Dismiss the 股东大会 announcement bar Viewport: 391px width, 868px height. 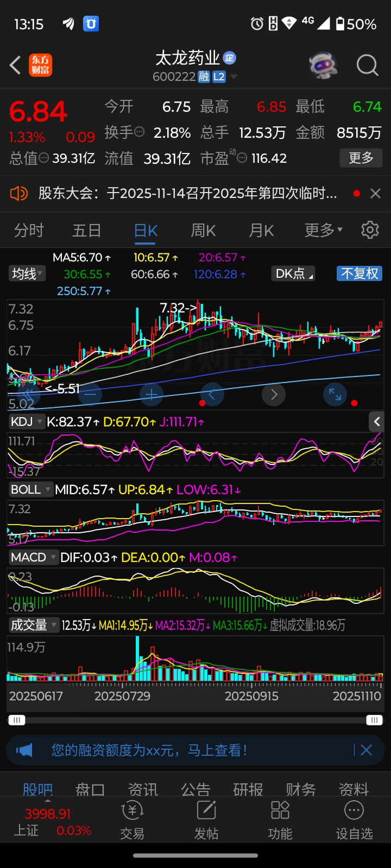click(x=375, y=193)
